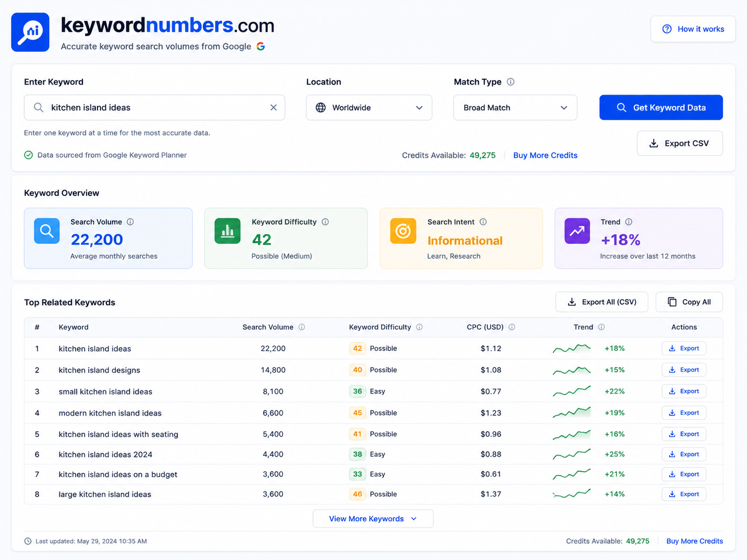Click the Get Keyword Data button
Image resolution: width=747 pixels, height=560 pixels.
[x=661, y=107]
